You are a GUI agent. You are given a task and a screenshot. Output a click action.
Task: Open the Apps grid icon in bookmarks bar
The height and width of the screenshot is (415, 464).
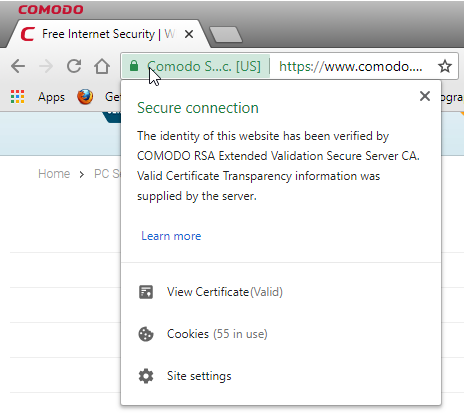[17, 97]
